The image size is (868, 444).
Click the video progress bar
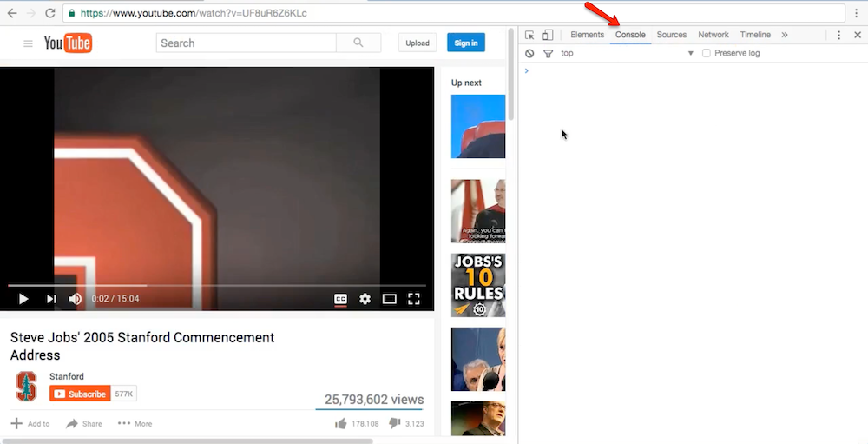pyautogui.click(x=217, y=286)
